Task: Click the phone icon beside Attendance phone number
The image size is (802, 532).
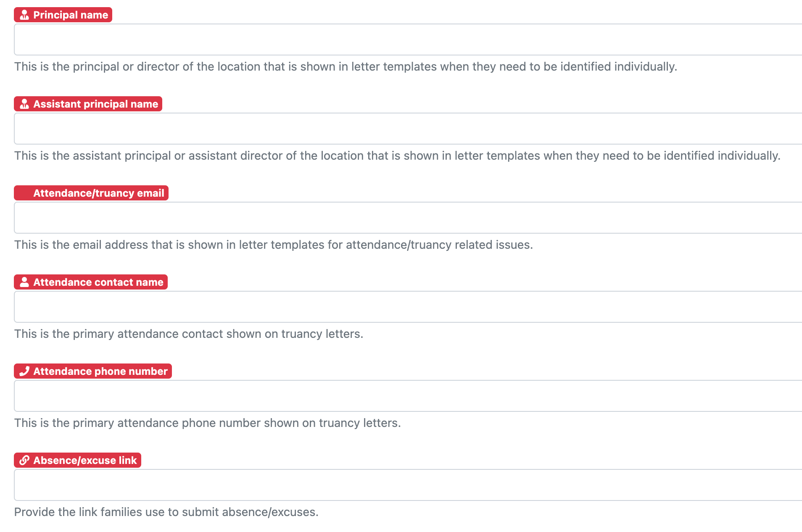Action: point(24,371)
